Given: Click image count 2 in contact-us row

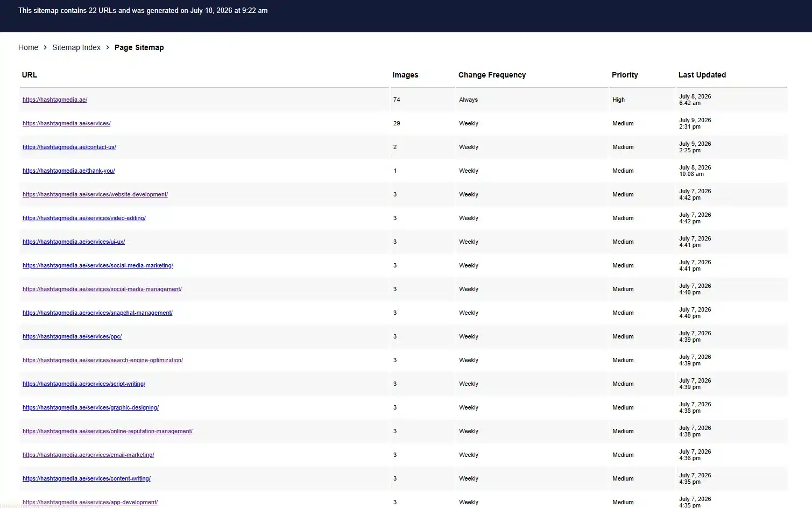Looking at the screenshot, I should [395, 147].
